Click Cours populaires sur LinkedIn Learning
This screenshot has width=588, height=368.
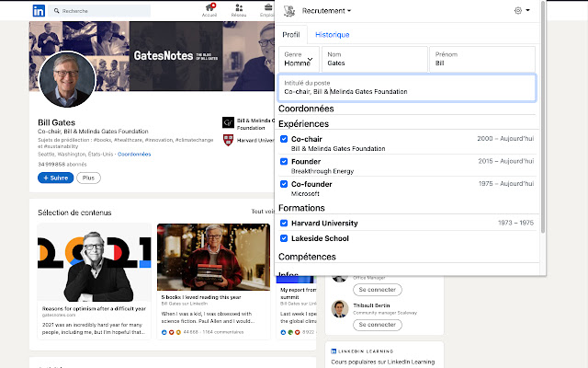coord(383,362)
